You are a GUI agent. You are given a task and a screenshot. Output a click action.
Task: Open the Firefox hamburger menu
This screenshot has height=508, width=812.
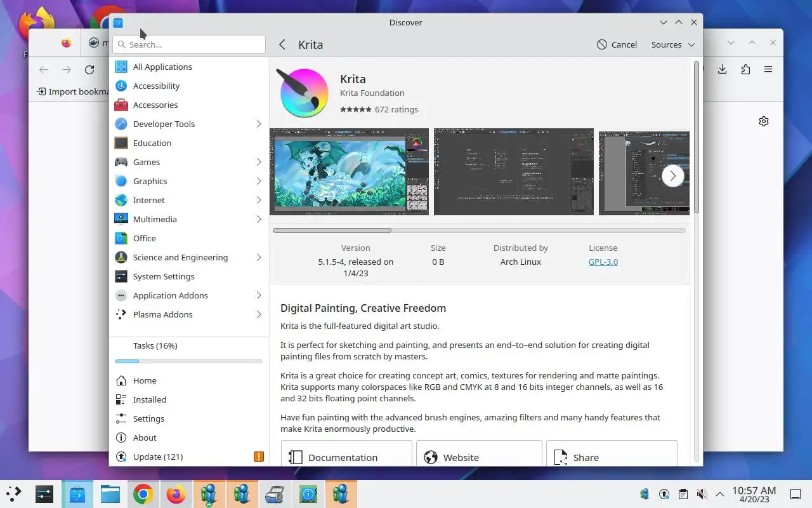pyautogui.click(x=768, y=69)
